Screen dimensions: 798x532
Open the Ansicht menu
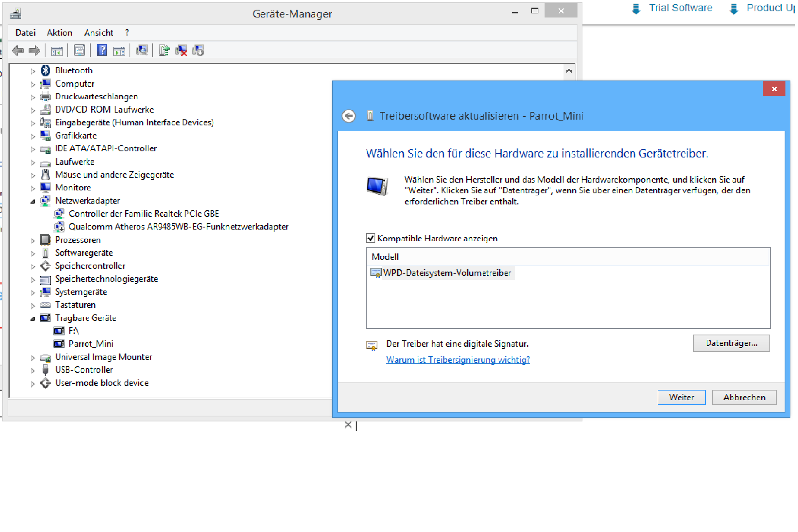(x=99, y=33)
